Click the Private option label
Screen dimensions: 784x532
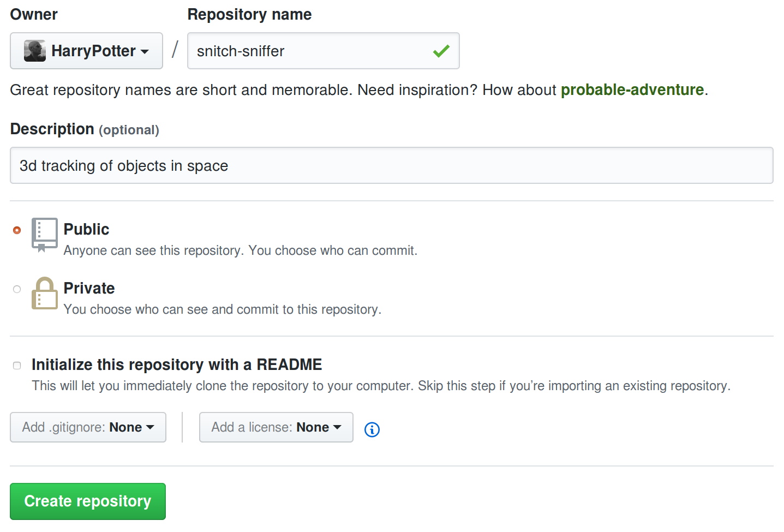[89, 288]
